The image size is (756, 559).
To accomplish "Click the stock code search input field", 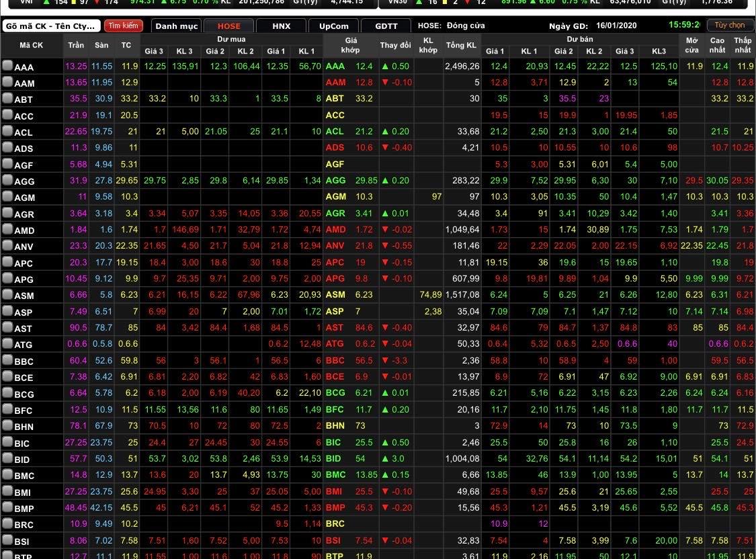I will (x=51, y=26).
